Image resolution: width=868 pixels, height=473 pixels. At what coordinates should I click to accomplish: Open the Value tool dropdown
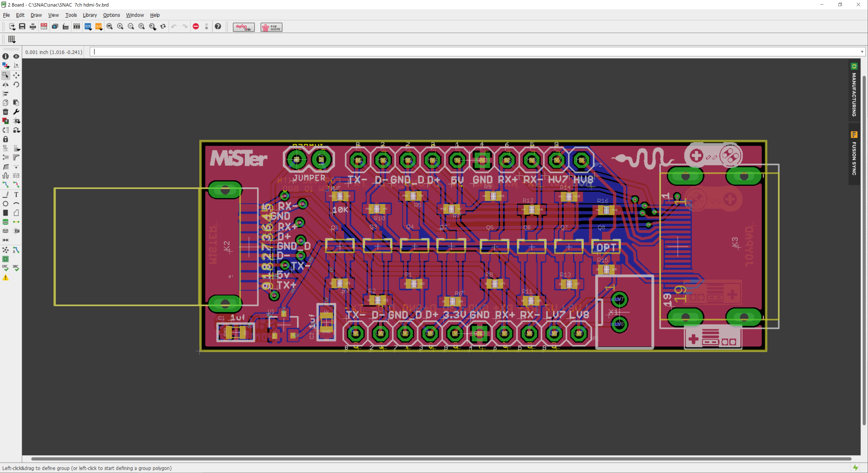coord(16,148)
